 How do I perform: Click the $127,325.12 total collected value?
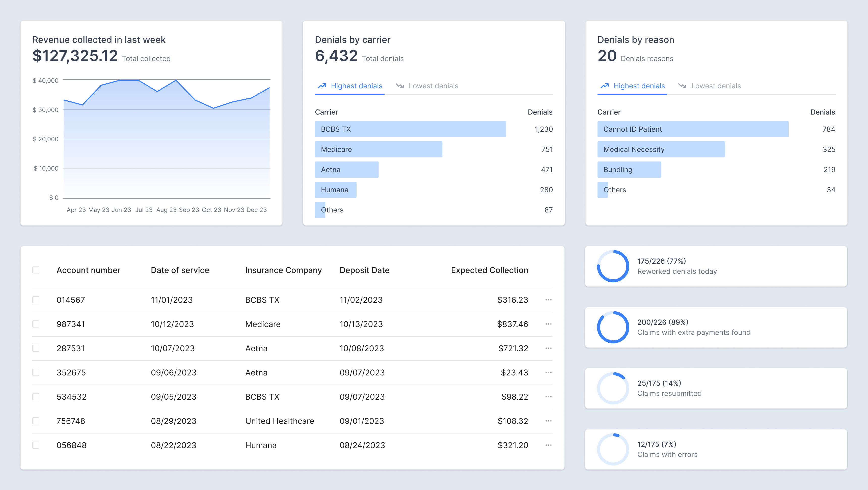(75, 56)
